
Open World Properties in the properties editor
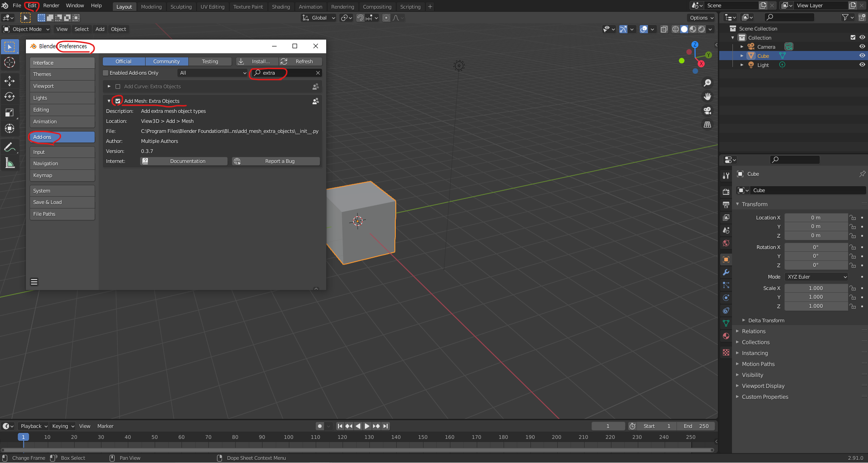(x=726, y=243)
